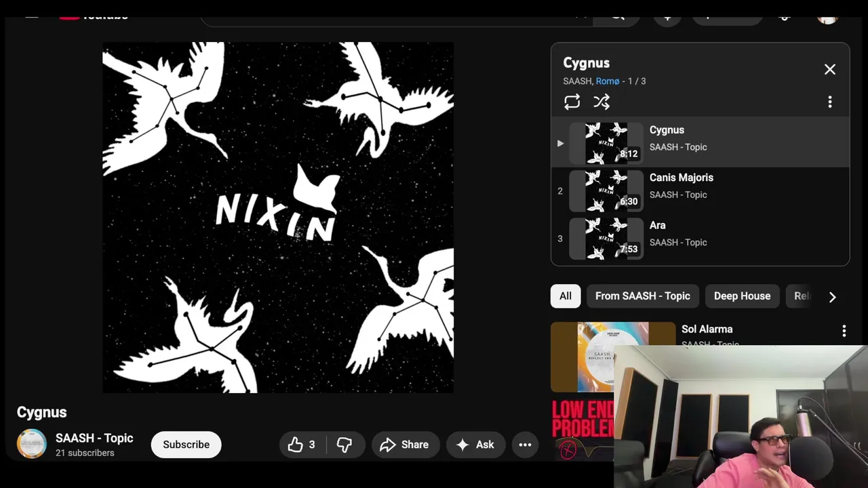Select the Deep House chip
This screenshot has width=868, height=488.
[742, 296]
